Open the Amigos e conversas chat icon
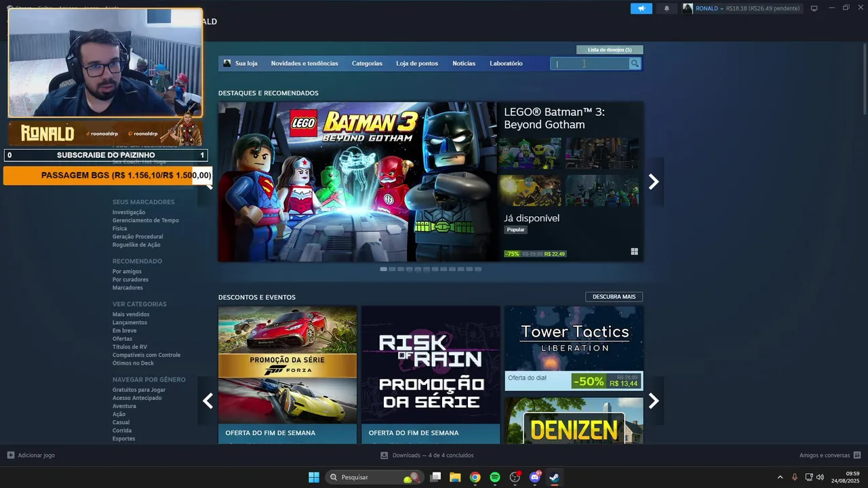Image resolution: width=868 pixels, height=488 pixels. (857, 455)
